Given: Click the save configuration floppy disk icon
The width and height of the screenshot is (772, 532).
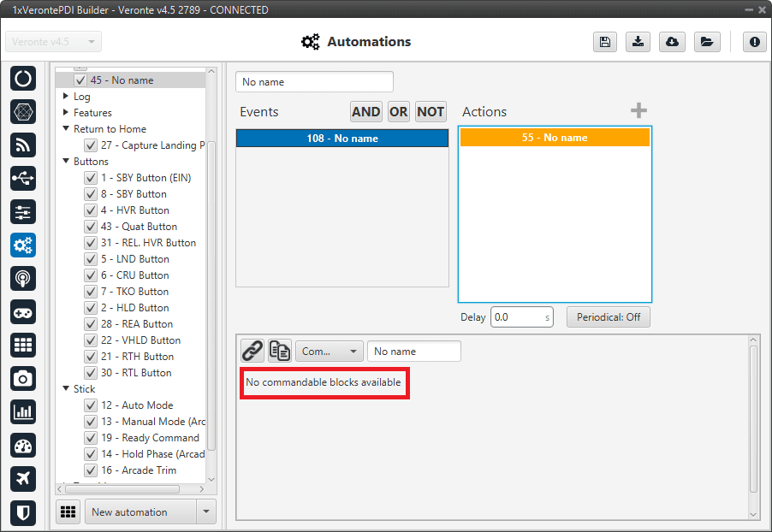Looking at the screenshot, I should click(605, 42).
